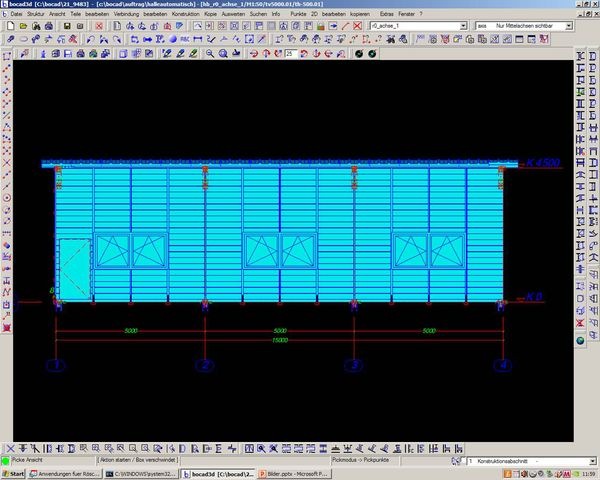This screenshot has height=480, width=600.
Task: Click axis marker circle 2 in drawing
Action: point(204,366)
